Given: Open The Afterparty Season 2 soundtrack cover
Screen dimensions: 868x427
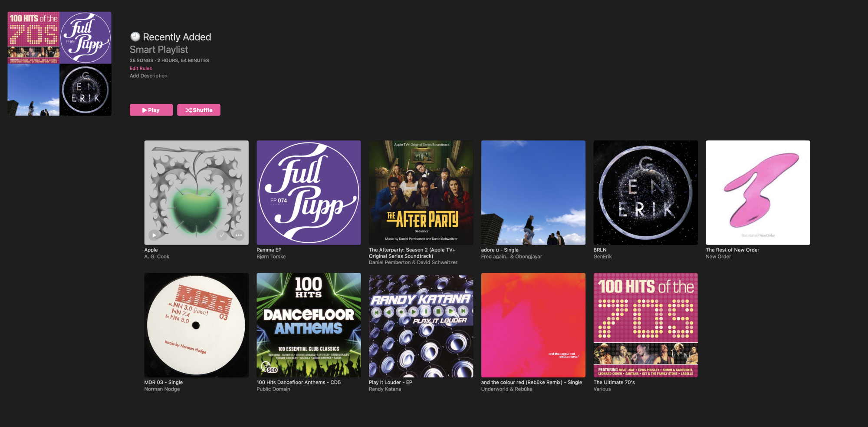Looking at the screenshot, I should (x=421, y=192).
